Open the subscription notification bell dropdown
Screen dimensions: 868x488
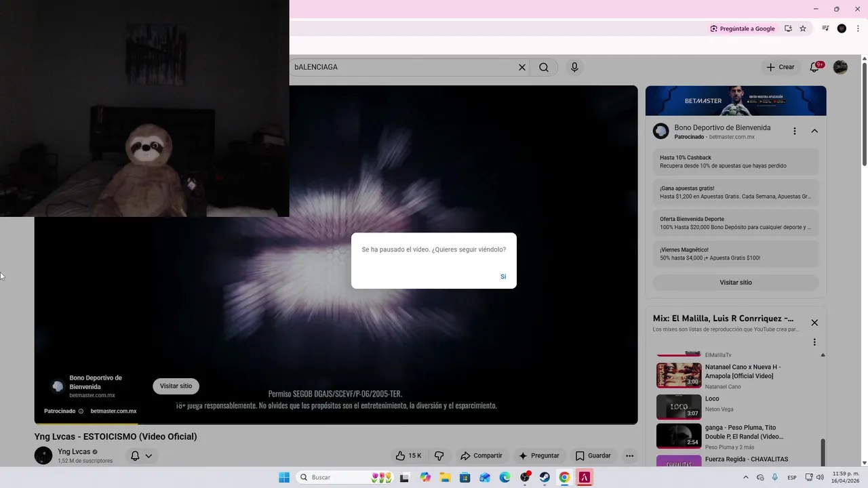click(x=141, y=455)
